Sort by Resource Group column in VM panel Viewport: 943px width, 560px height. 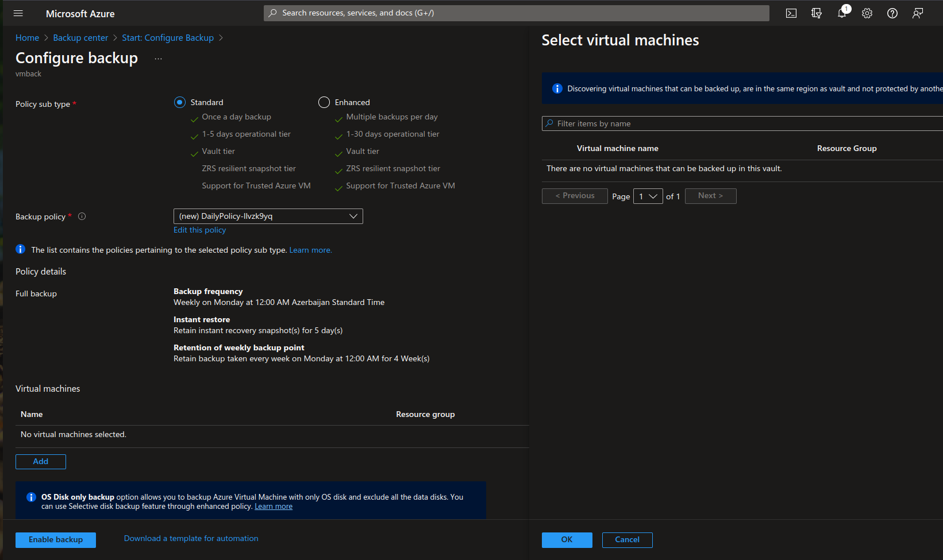tap(847, 148)
